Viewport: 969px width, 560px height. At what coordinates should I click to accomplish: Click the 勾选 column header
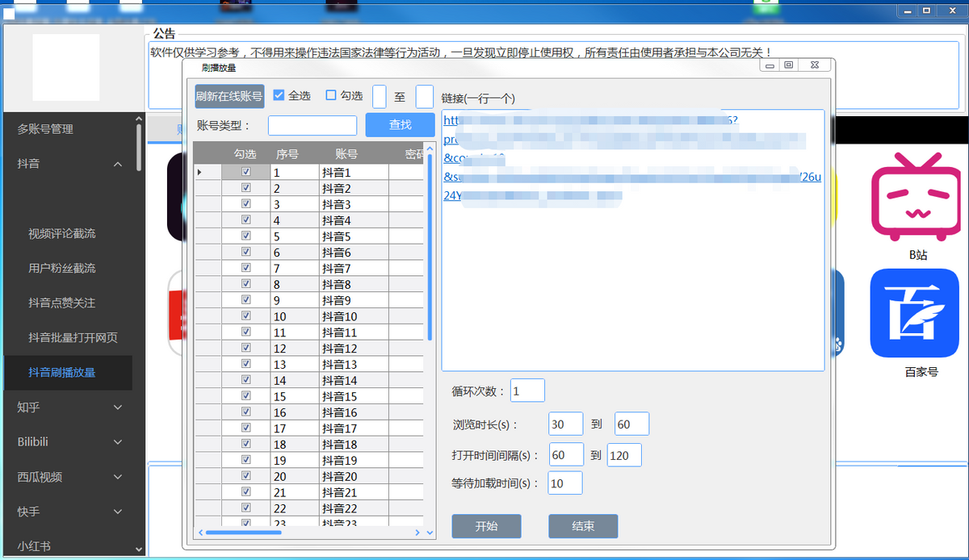(x=245, y=153)
